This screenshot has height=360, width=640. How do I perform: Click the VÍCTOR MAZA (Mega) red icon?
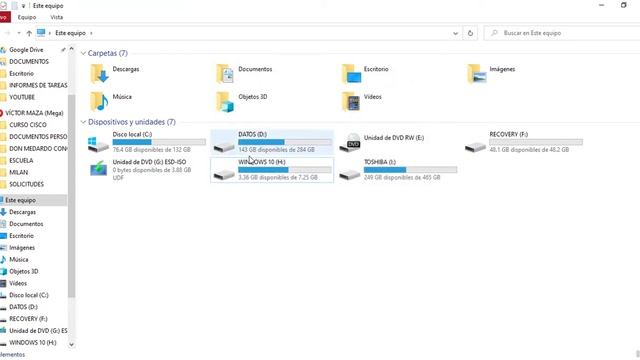click(1, 113)
